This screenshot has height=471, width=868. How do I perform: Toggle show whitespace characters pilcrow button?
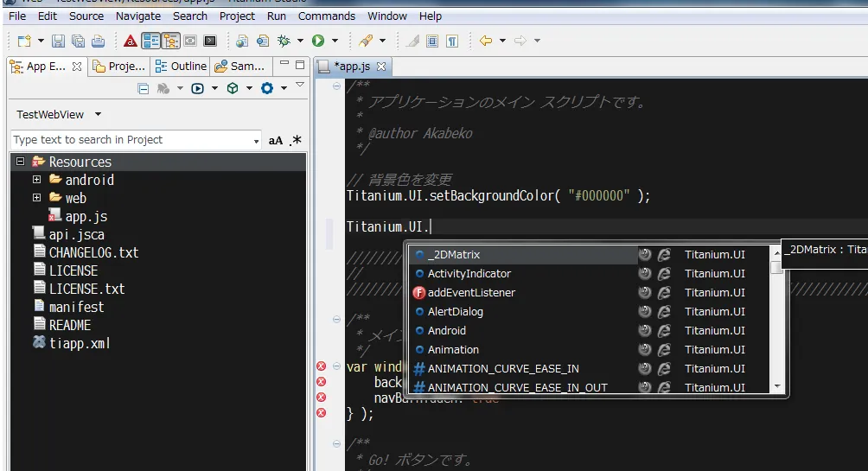pyautogui.click(x=451, y=41)
